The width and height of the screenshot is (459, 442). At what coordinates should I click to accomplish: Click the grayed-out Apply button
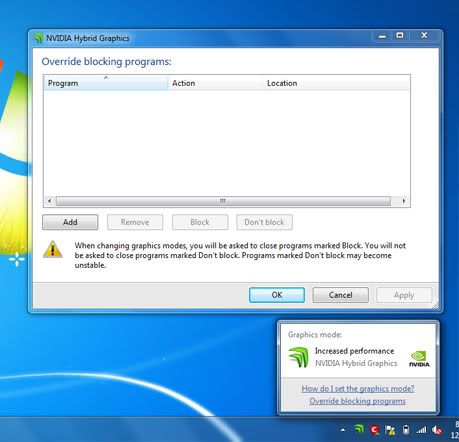click(x=404, y=295)
